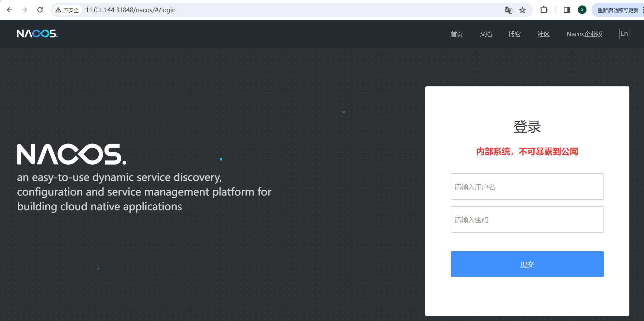Click the large NACOS banner logo

72,154
